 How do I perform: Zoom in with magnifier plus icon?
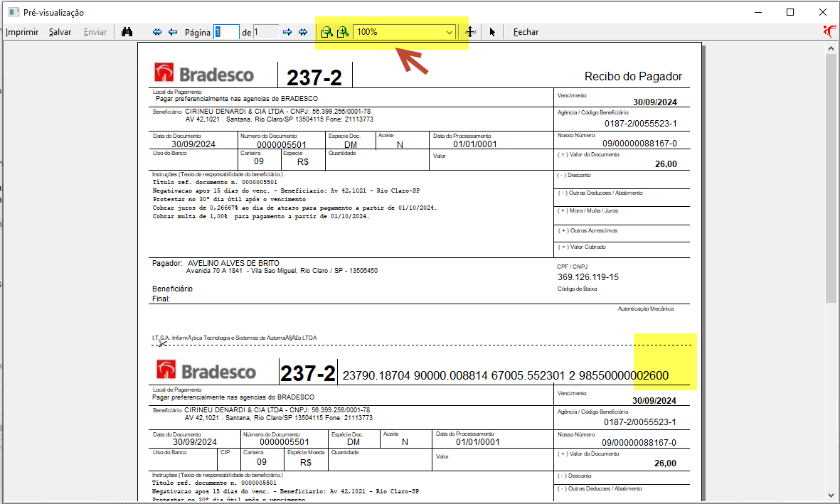point(342,32)
